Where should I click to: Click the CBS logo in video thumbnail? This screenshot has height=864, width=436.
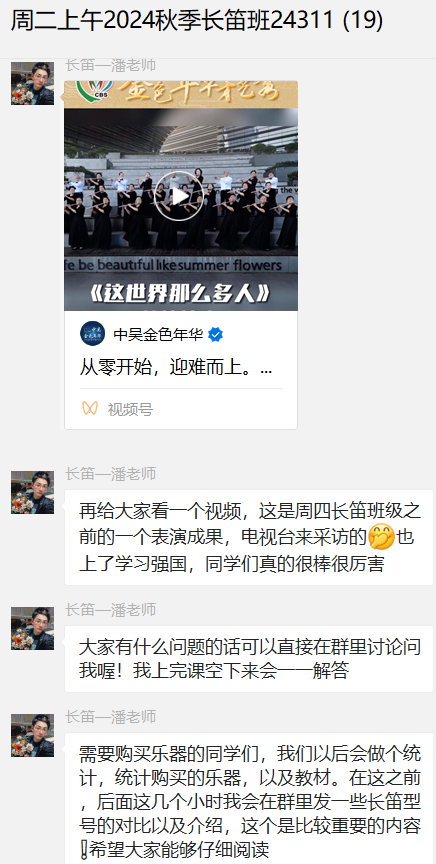[x=94, y=89]
